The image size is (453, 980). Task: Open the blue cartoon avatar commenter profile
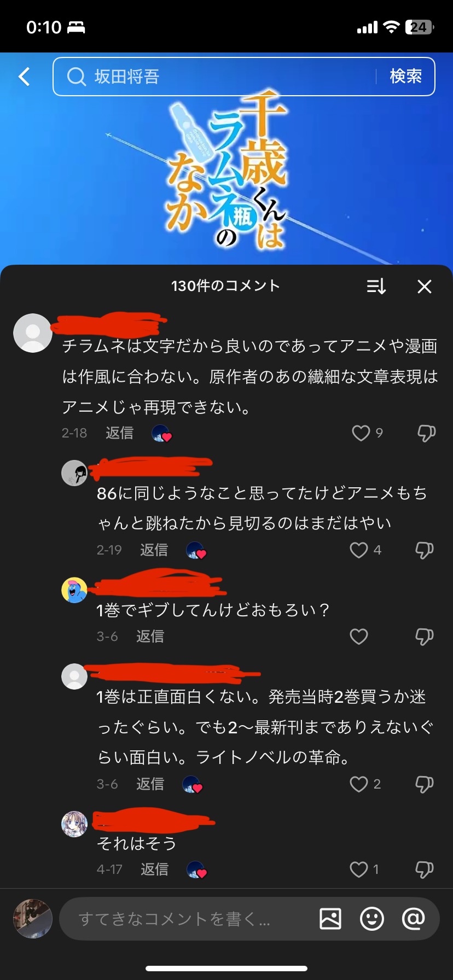coord(74,590)
